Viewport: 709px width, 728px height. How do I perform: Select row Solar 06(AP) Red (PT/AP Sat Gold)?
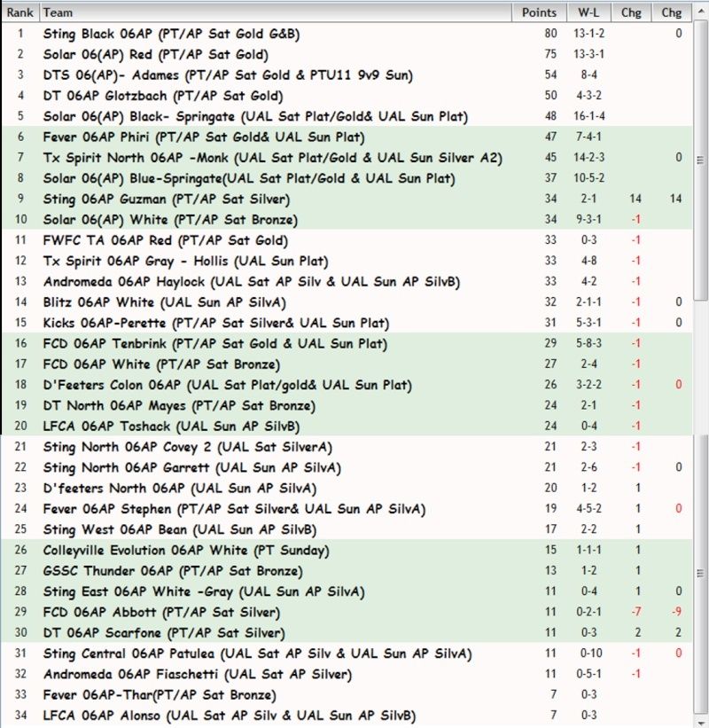click(x=347, y=54)
